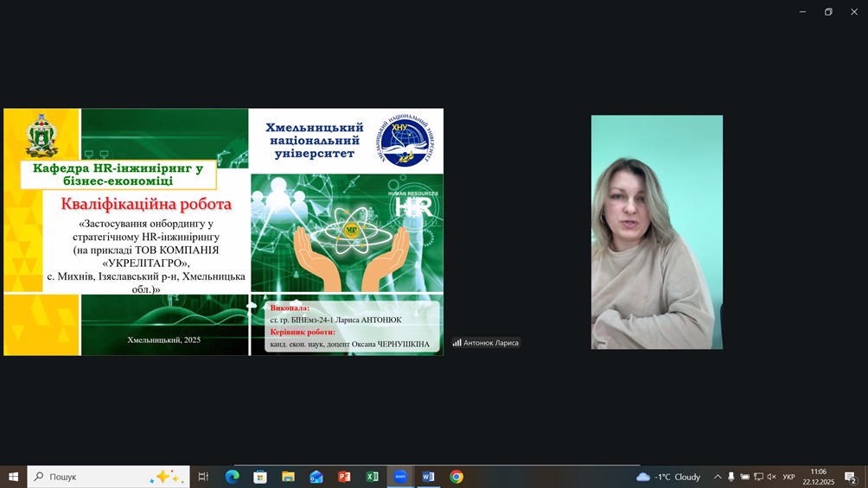Open the notification center with 2 alerts
The height and width of the screenshot is (488, 868).
pos(850,477)
